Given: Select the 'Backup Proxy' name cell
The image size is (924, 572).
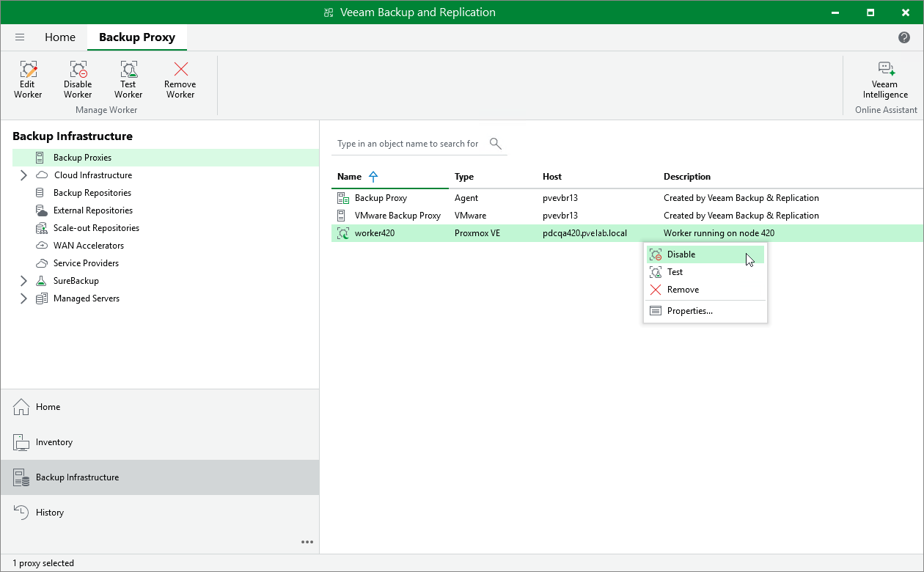Looking at the screenshot, I should tap(381, 198).
